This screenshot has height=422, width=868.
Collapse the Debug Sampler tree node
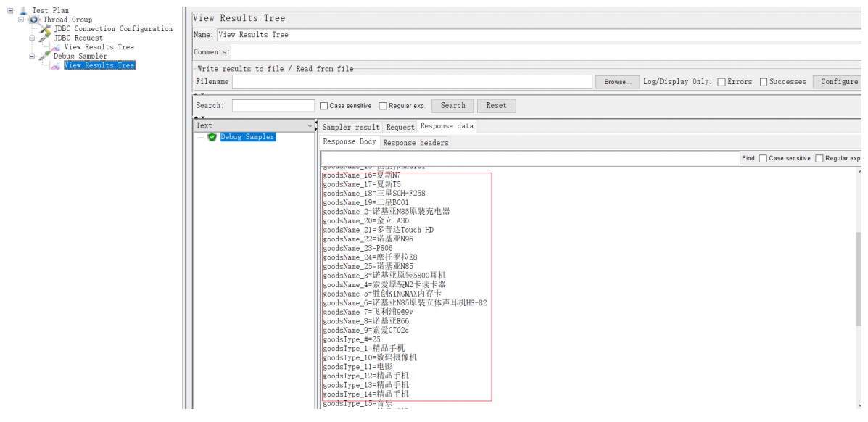pos(32,56)
